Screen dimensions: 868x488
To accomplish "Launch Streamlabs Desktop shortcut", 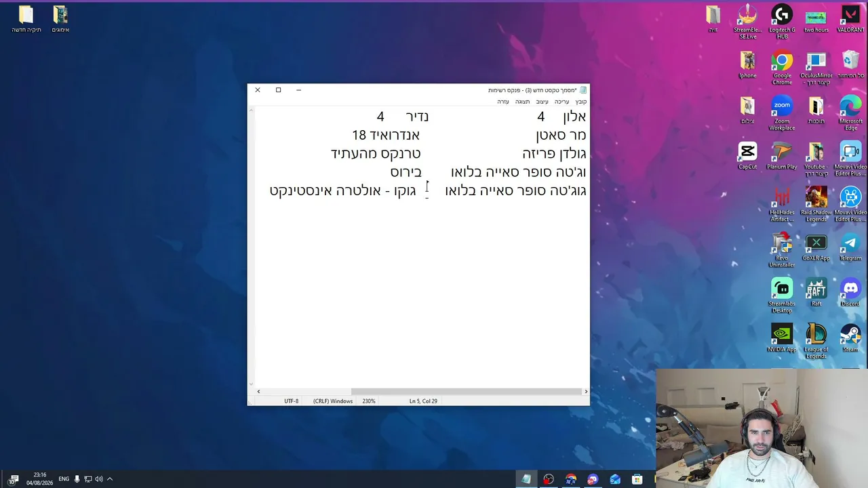I will pos(782,295).
